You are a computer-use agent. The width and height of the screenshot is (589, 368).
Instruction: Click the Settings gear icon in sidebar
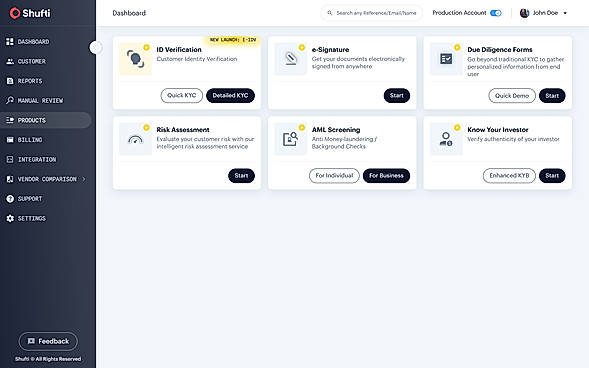click(x=10, y=218)
